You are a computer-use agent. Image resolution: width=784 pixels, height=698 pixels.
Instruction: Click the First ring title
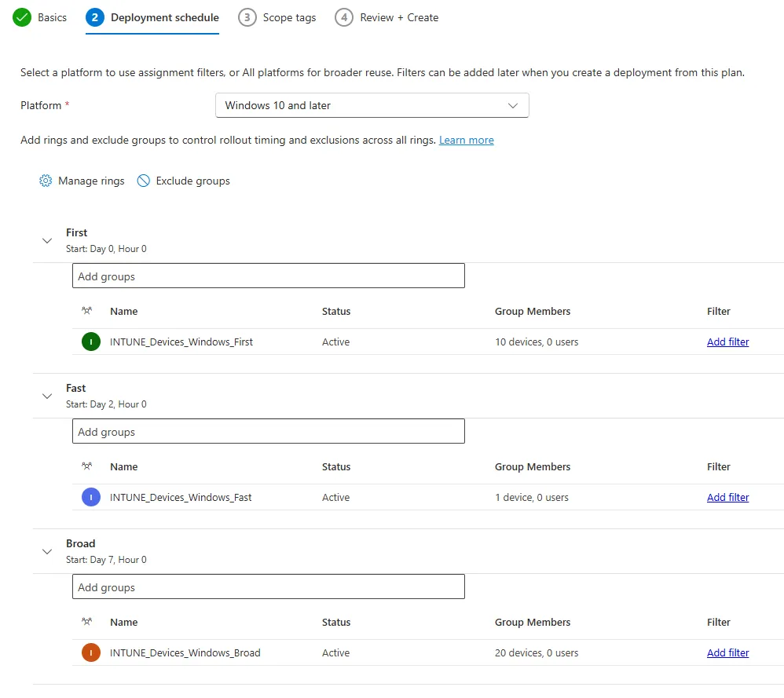(76, 232)
